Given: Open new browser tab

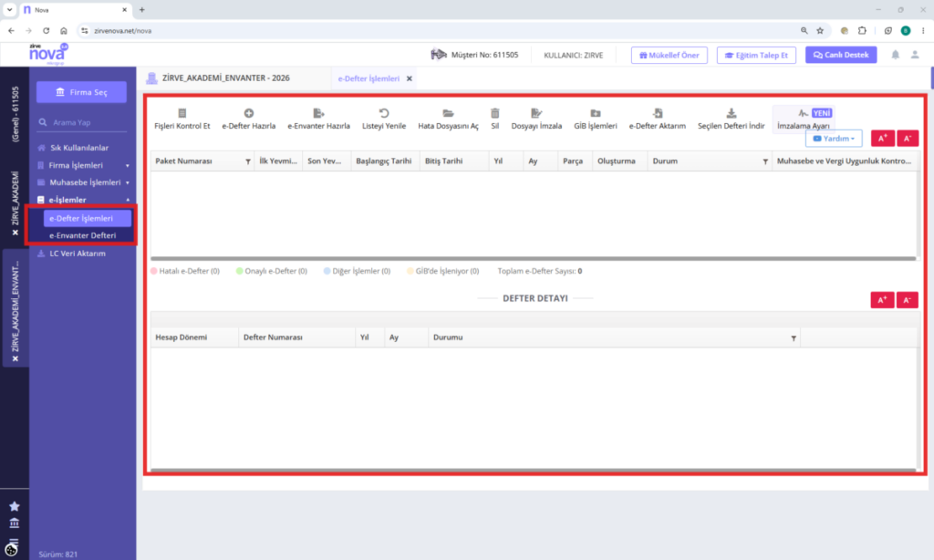Looking at the screenshot, I should point(141,9).
